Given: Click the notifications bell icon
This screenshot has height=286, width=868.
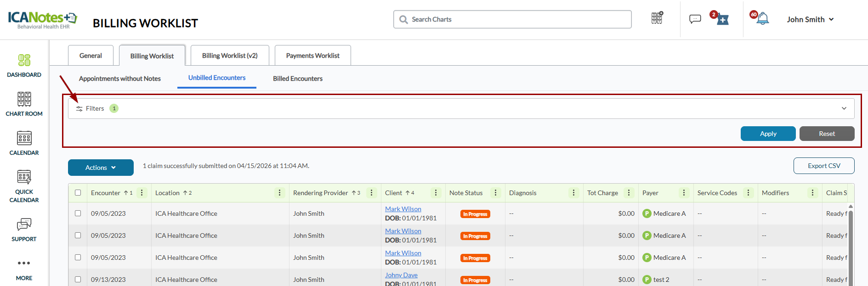Looking at the screenshot, I should (x=762, y=19).
